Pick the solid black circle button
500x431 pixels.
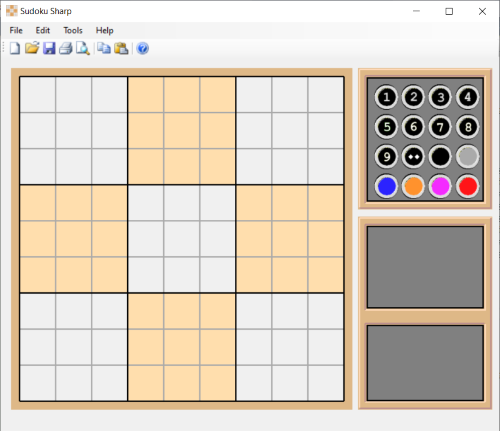(x=440, y=156)
